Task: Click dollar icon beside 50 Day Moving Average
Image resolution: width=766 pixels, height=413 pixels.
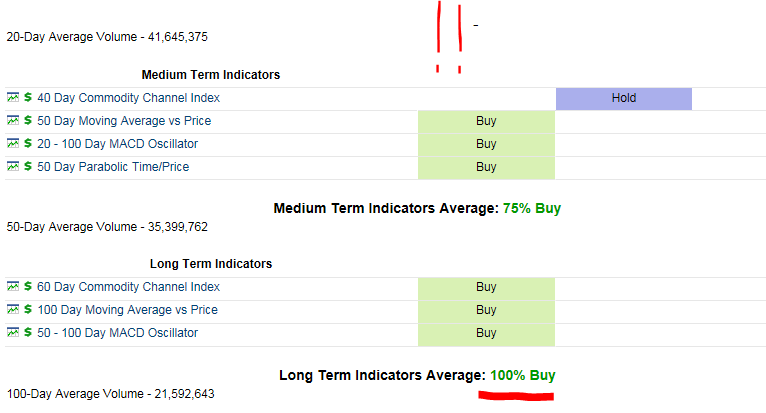Action: [x=28, y=121]
